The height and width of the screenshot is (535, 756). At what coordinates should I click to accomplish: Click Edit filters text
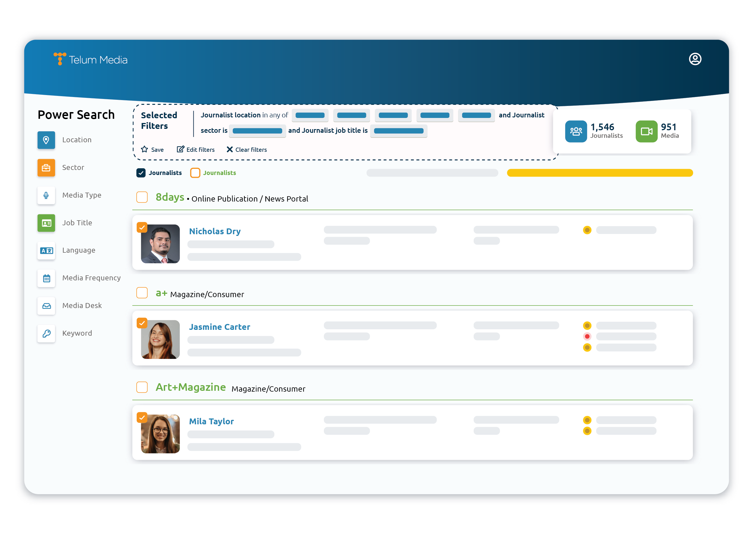pos(201,150)
